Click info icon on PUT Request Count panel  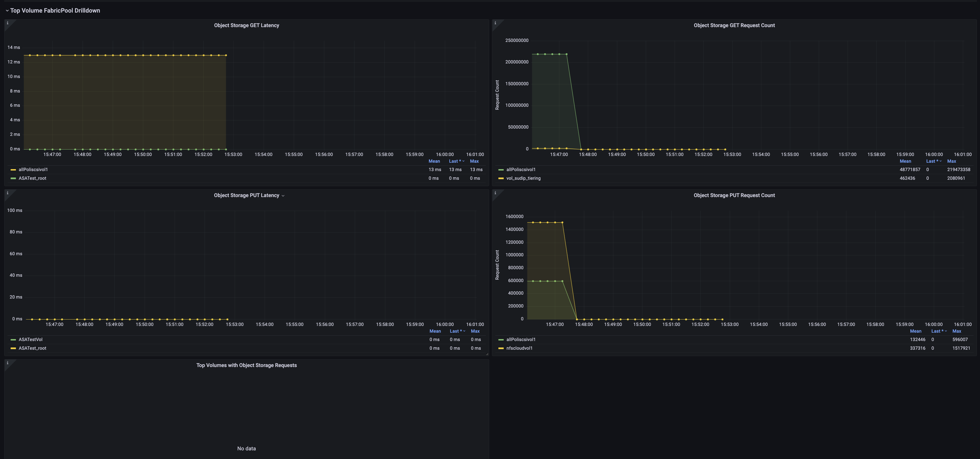pos(495,193)
